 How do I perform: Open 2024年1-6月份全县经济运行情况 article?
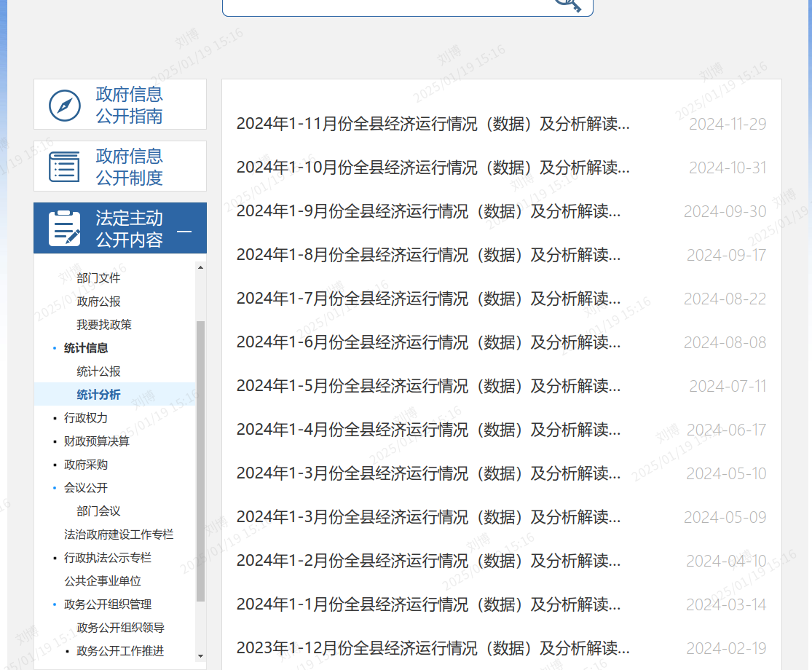(428, 342)
